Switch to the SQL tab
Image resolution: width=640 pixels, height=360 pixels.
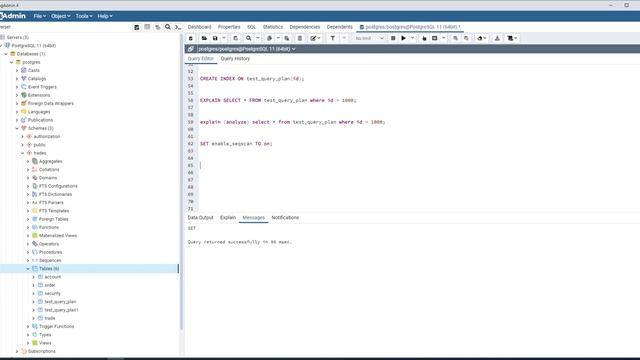point(251,27)
